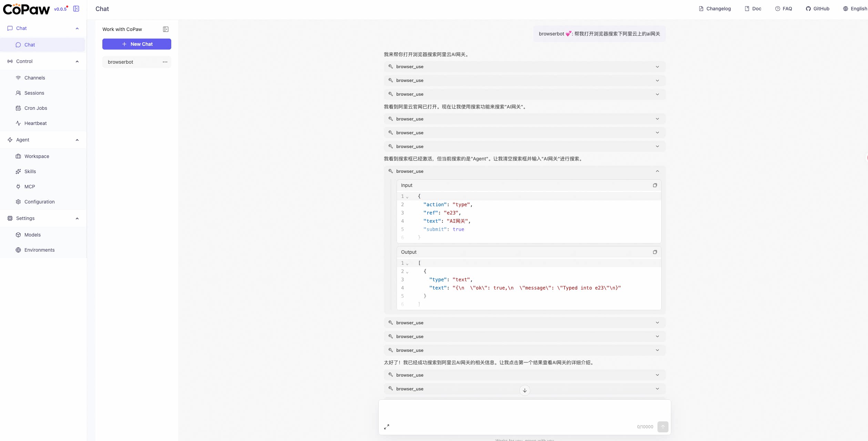Collapse the main sidebar using header icon

point(76,9)
